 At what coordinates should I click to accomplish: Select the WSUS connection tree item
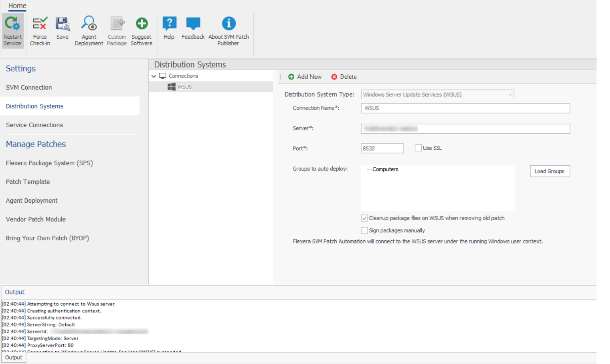[x=211, y=87]
